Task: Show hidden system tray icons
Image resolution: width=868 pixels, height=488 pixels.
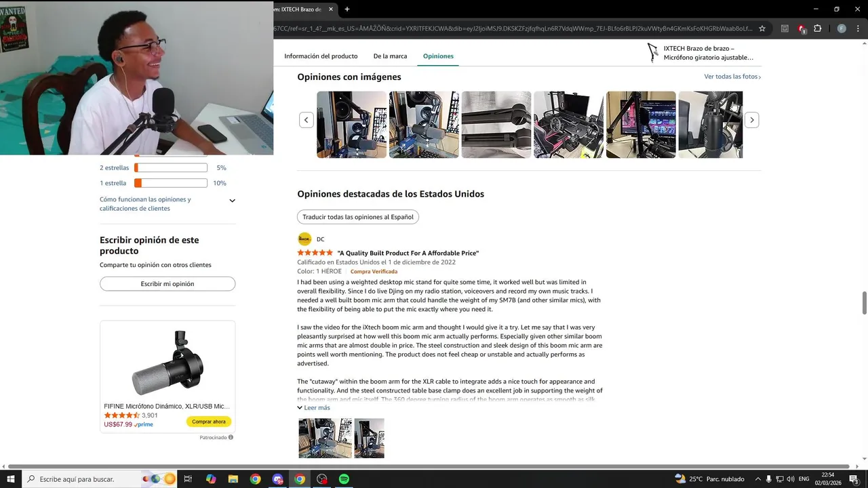Action: click(757, 479)
